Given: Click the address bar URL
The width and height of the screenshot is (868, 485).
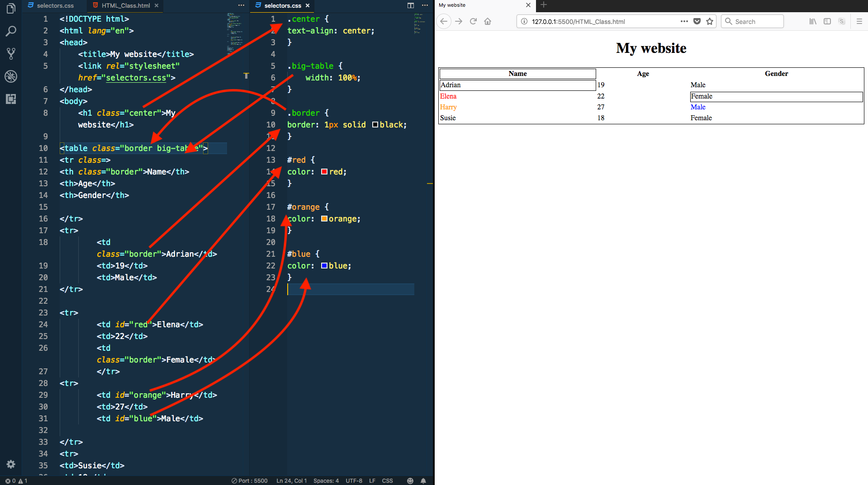Looking at the screenshot, I should tap(579, 22).
